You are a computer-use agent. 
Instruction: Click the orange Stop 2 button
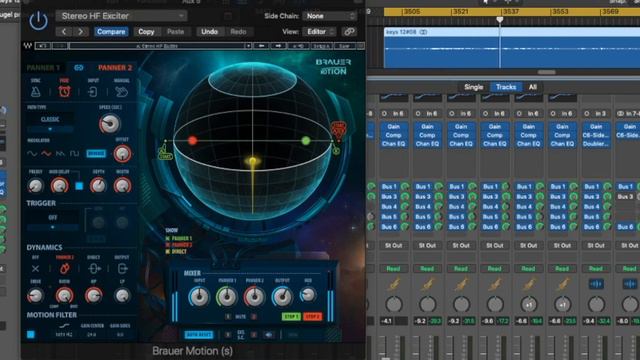312,317
